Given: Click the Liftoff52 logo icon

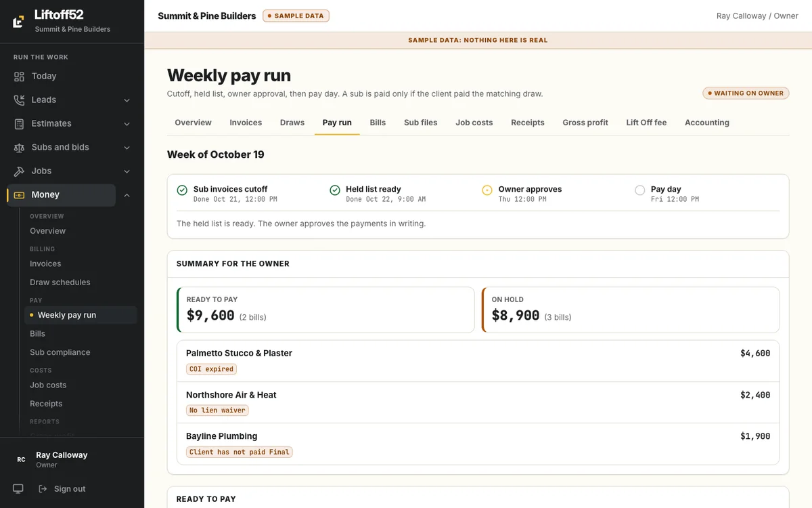Looking at the screenshot, I should click(x=19, y=22).
